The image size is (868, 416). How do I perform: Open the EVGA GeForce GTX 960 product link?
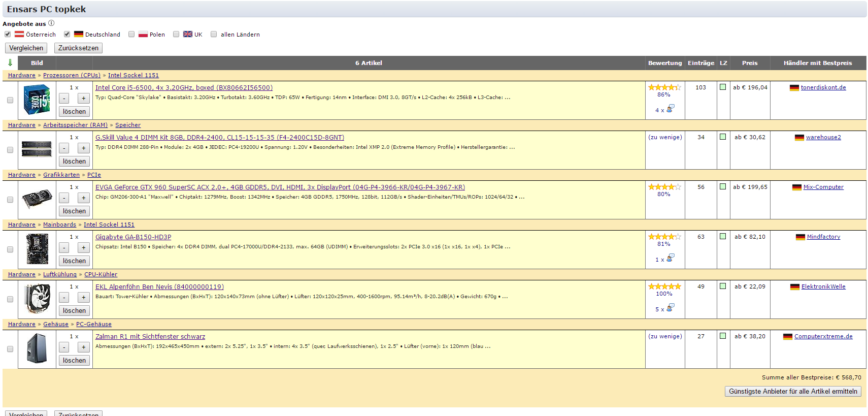point(280,187)
